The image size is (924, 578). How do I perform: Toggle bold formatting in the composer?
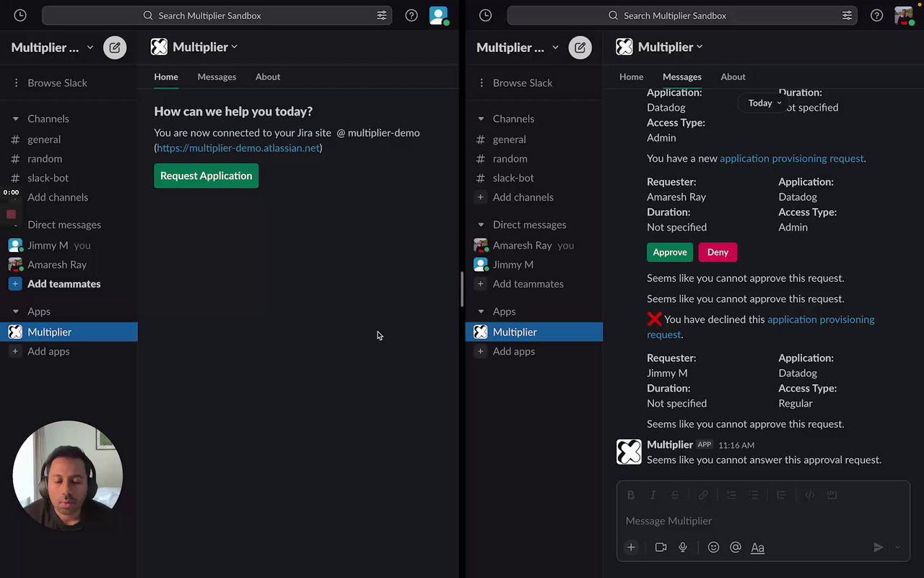click(631, 495)
